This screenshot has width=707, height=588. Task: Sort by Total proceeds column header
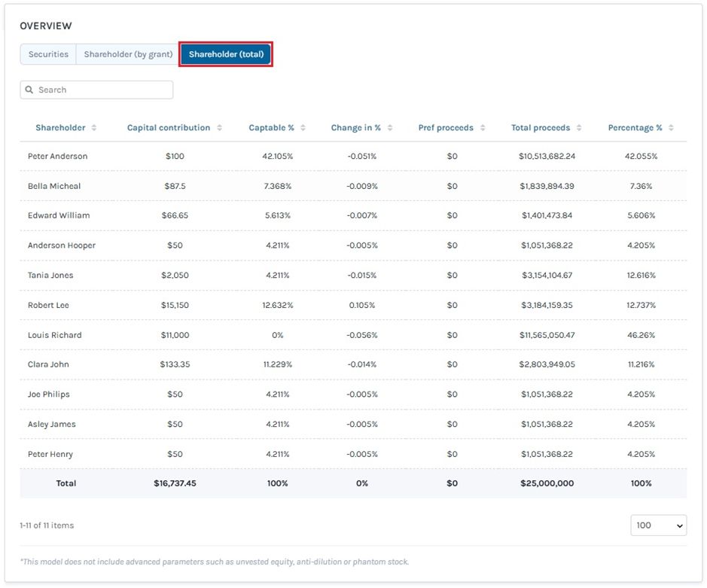pyautogui.click(x=540, y=128)
